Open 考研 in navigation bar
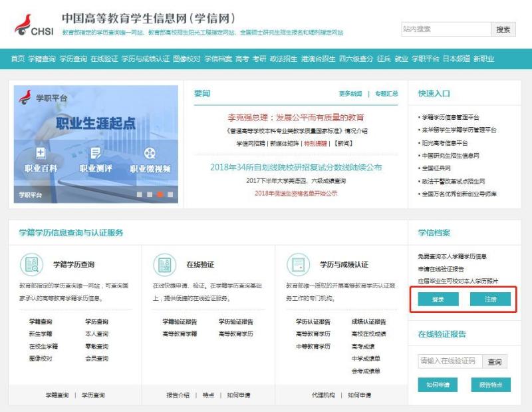 click(259, 59)
